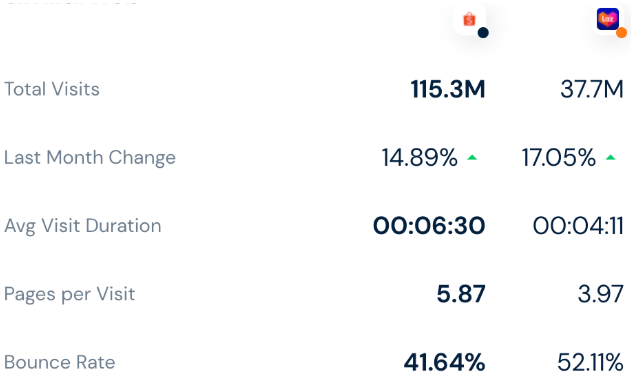Click the green up arrow next to 17.05%
Image resolution: width=631 pixels, height=376 pixels.
click(610, 158)
